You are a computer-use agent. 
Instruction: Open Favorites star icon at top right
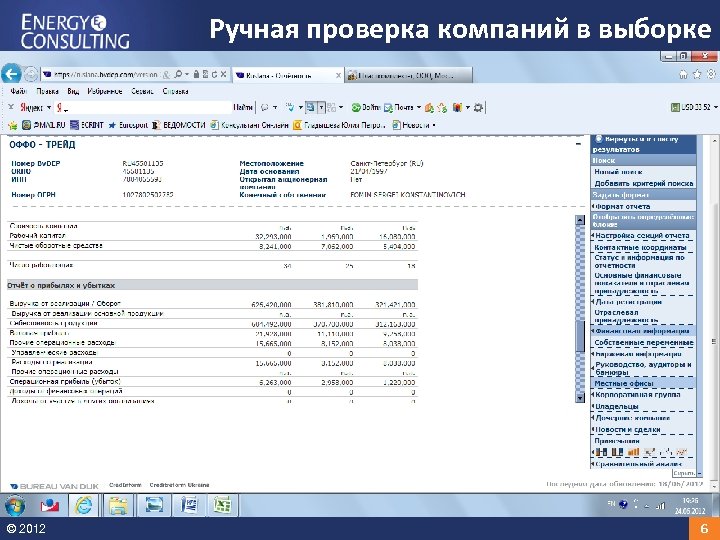coord(697,74)
